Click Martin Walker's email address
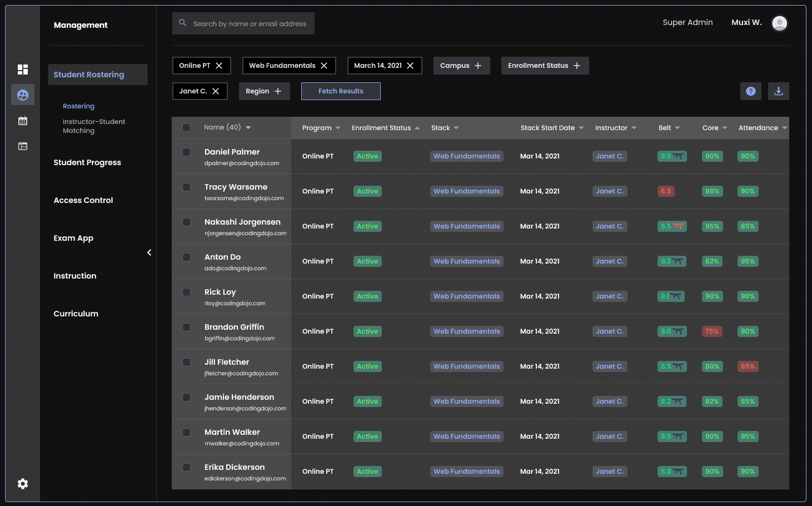812x506 pixels. (x=242, y=444)
